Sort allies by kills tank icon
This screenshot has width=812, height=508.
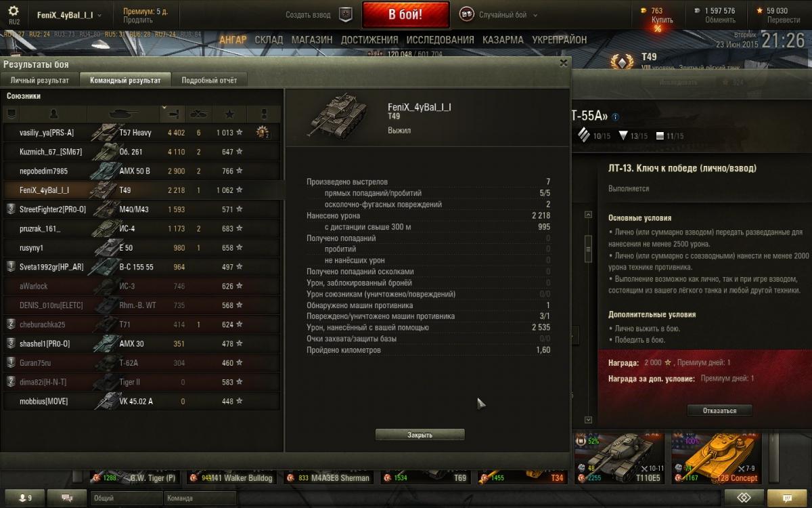tap(199, 113)
